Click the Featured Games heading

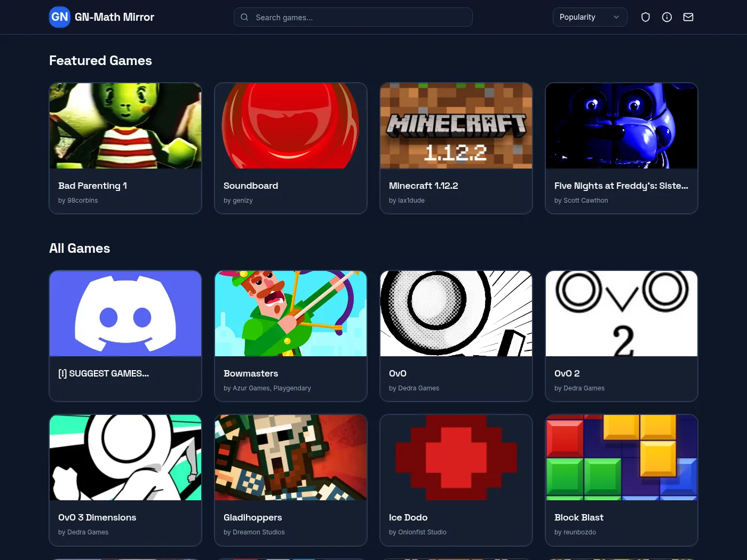coord(100,61)
